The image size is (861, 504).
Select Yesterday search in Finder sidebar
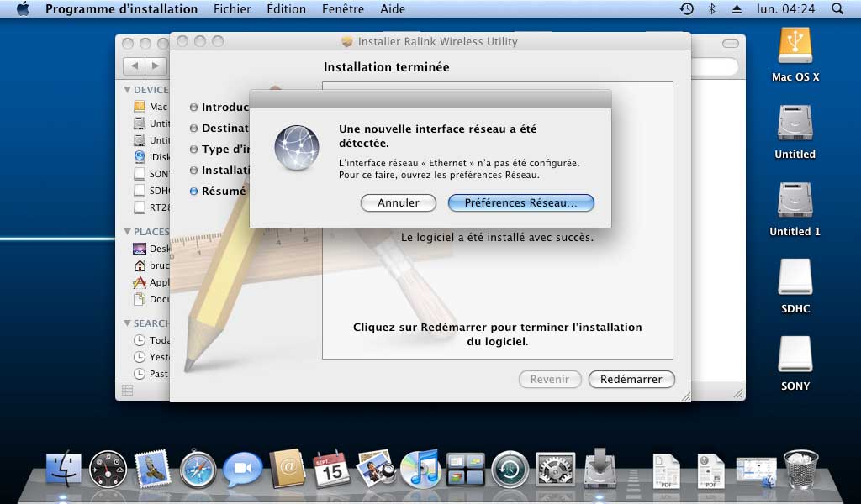coord(151,357)
